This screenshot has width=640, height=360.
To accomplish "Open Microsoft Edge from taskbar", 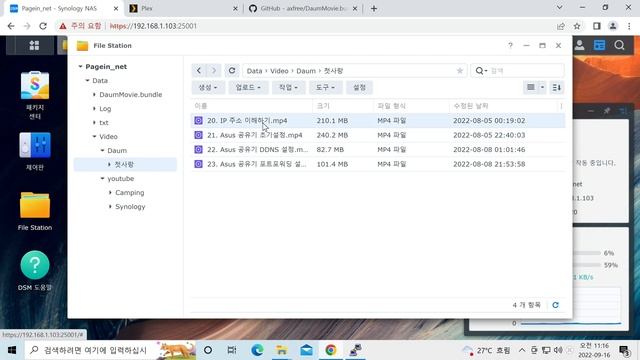I will click(257, 350).
